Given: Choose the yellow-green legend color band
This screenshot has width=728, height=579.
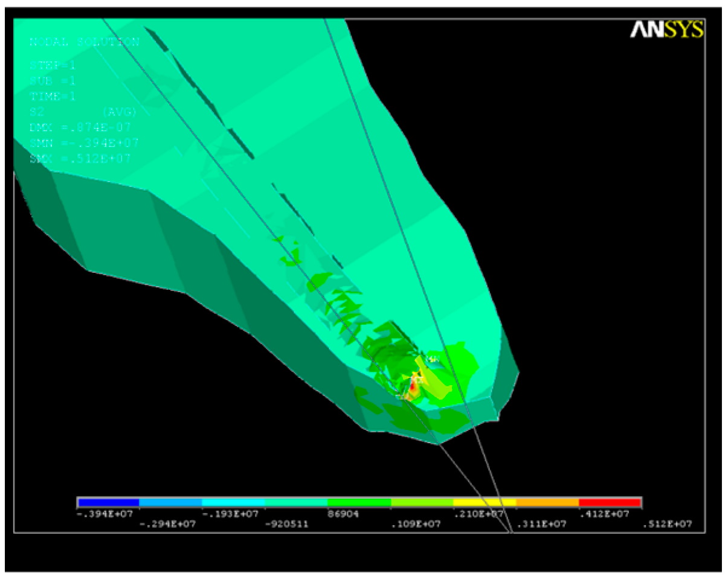Looking at the screenshot, I should pyautogui.click(x=422, y=502).
